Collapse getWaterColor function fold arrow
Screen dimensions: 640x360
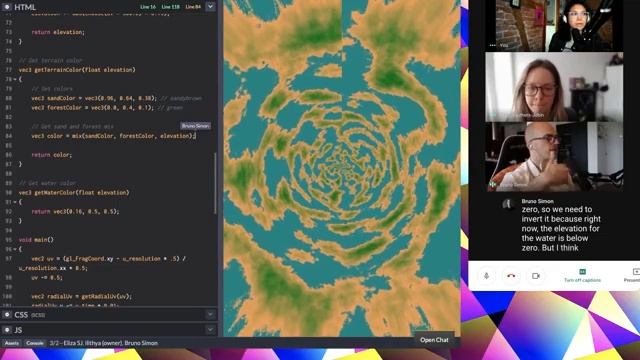[15, 202]
